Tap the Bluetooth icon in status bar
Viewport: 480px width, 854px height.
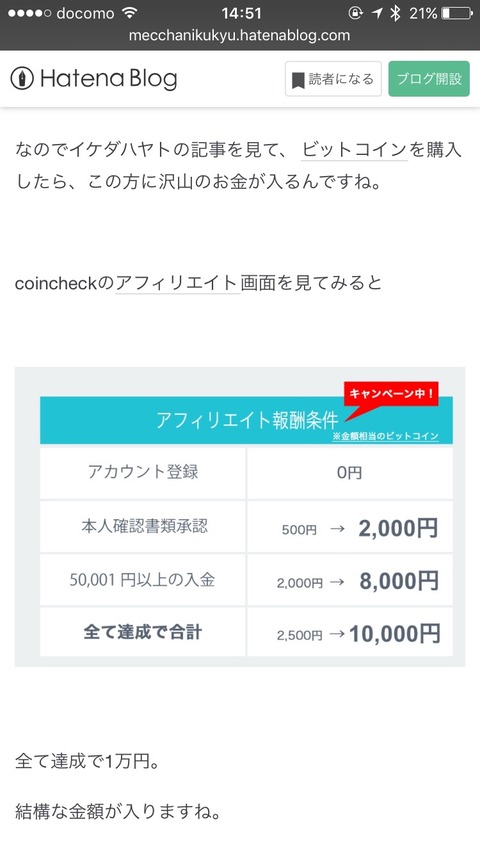pyautogui.click(x=396, y=13)
